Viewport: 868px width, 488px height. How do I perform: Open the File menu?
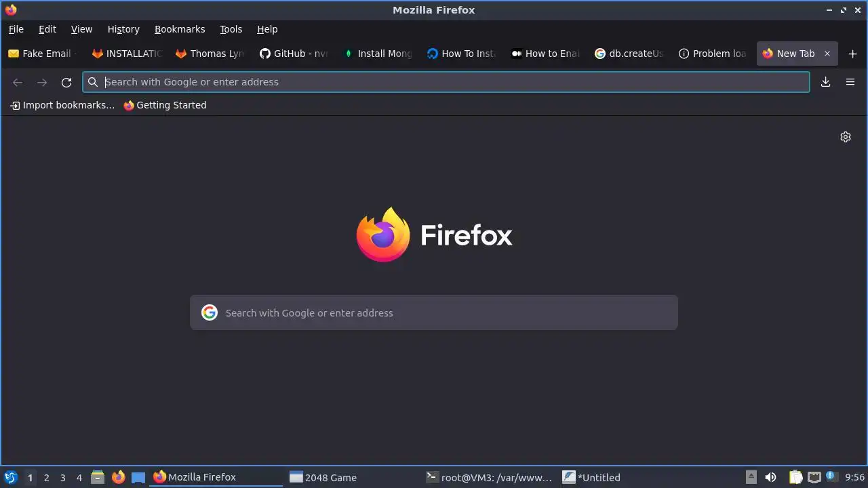[16, 29]
